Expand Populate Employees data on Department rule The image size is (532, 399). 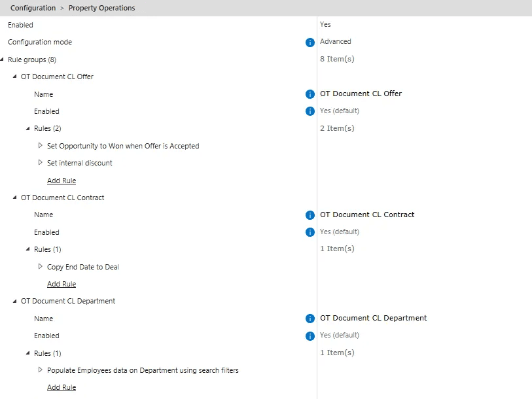[x=41, y=370]
